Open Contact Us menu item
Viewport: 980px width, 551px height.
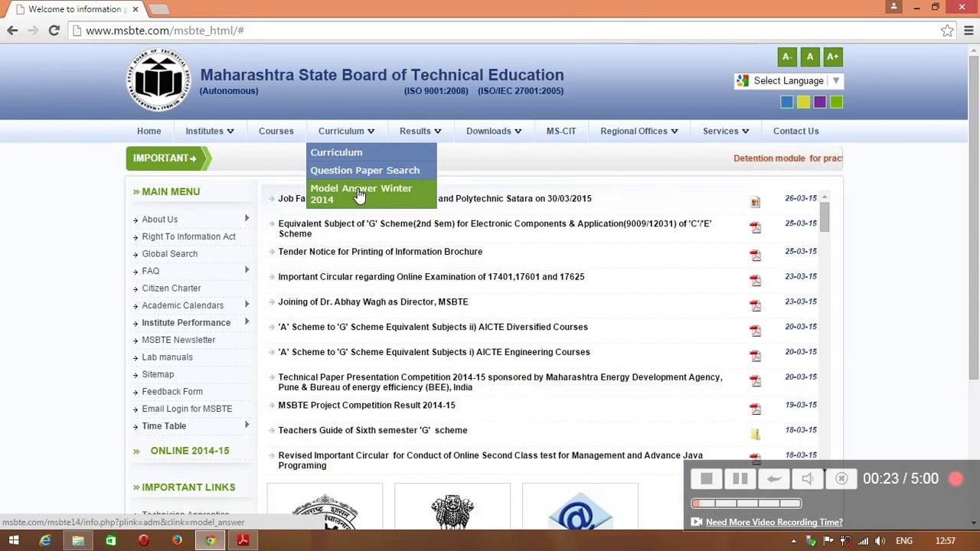point(795,131)
